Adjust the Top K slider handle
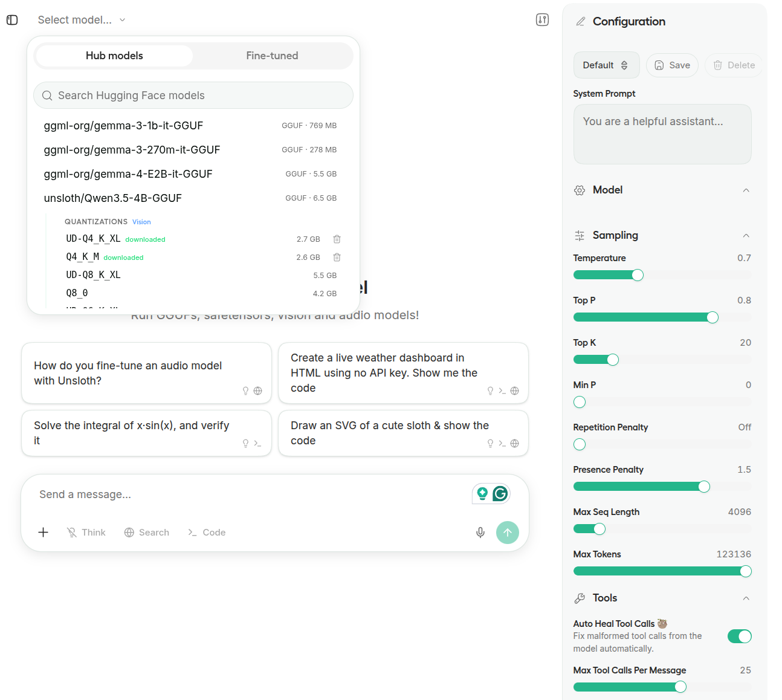This screenshot has width=782, height=700. [613, 360]
